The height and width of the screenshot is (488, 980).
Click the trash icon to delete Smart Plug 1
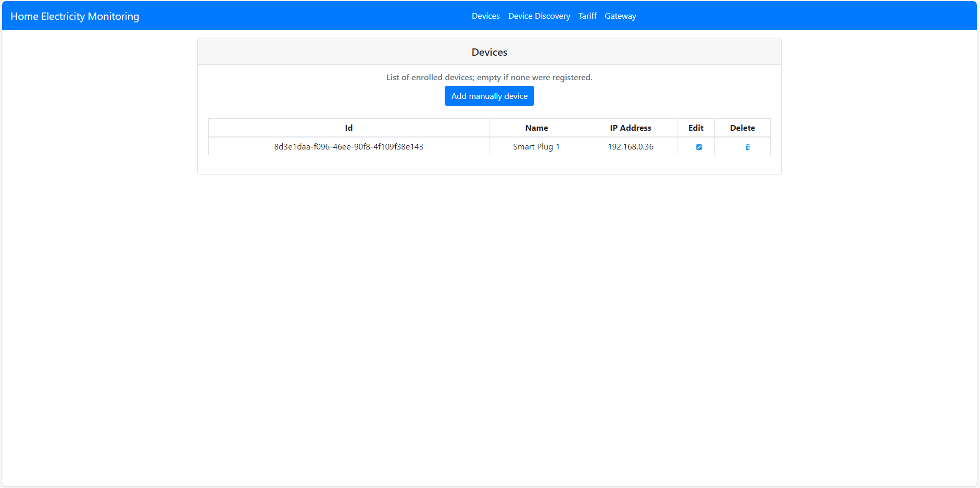[x=747, y=147]
